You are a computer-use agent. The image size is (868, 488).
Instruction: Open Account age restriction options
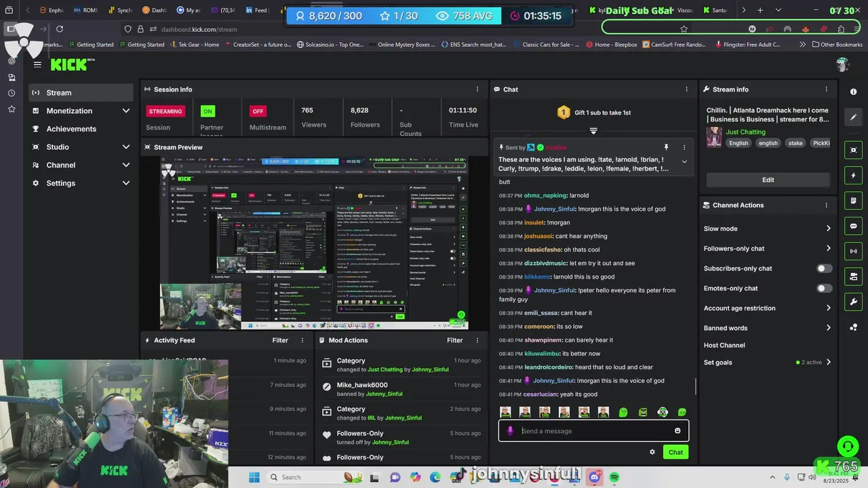(828, 308)
